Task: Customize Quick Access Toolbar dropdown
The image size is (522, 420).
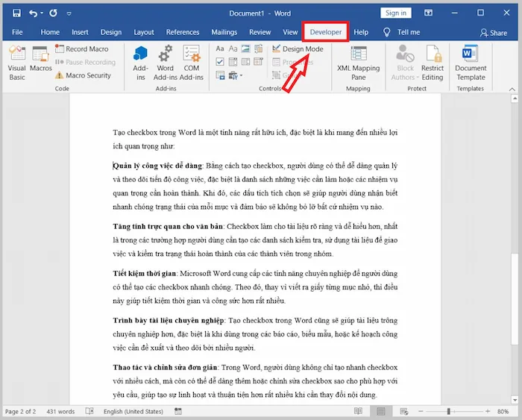Action: coord(69,13)
